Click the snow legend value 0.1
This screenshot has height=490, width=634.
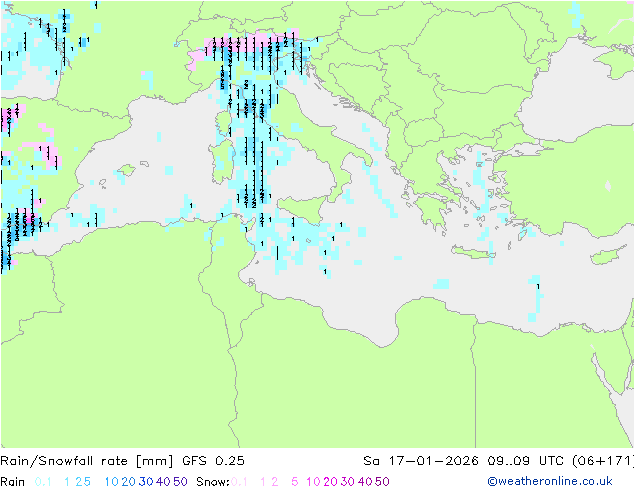tap(239, 482)
